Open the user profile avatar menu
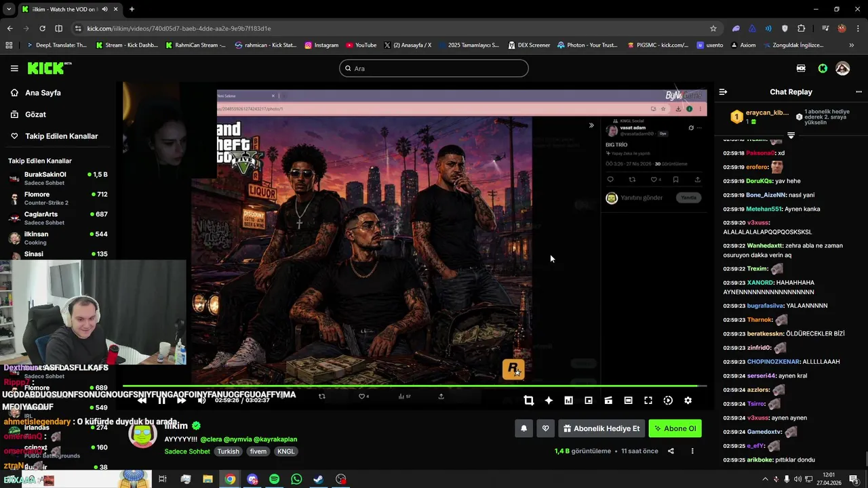The width and height of the screenshot is (868, 488). 843,68
